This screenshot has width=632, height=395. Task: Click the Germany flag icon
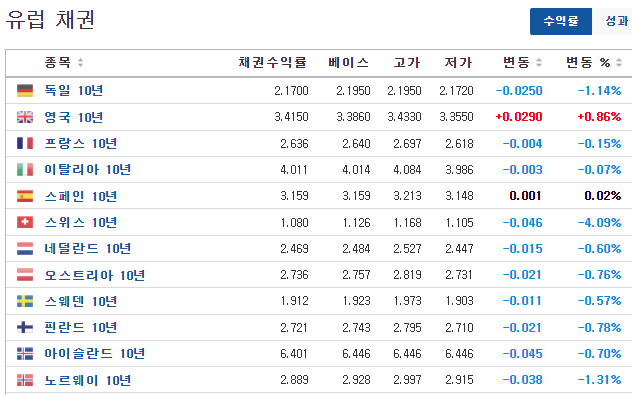[x=25, y=90]
